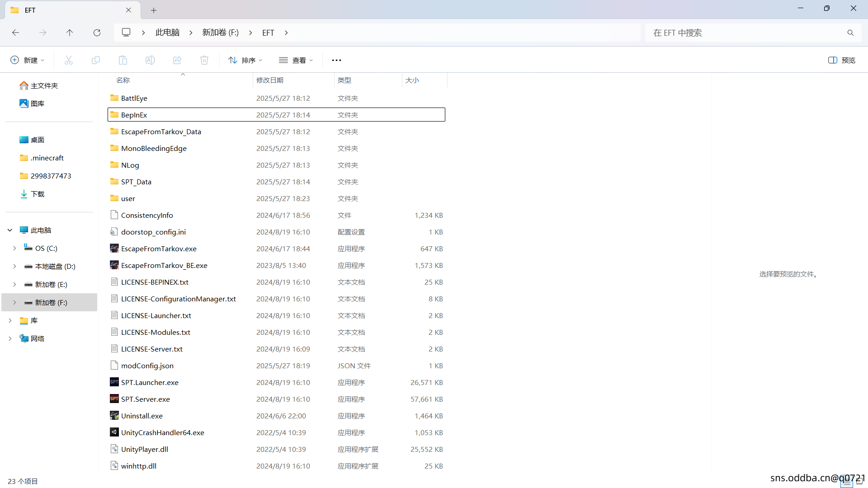Open 主文件夹 in the sidebar
Viewport: 868px width, 488px height.
44,85
